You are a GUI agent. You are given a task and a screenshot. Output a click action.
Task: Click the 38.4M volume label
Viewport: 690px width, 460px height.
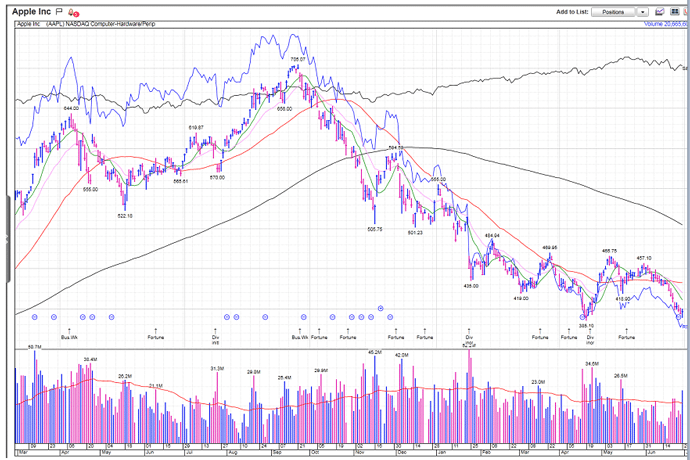pyautogui.click(x=90, y=360)
